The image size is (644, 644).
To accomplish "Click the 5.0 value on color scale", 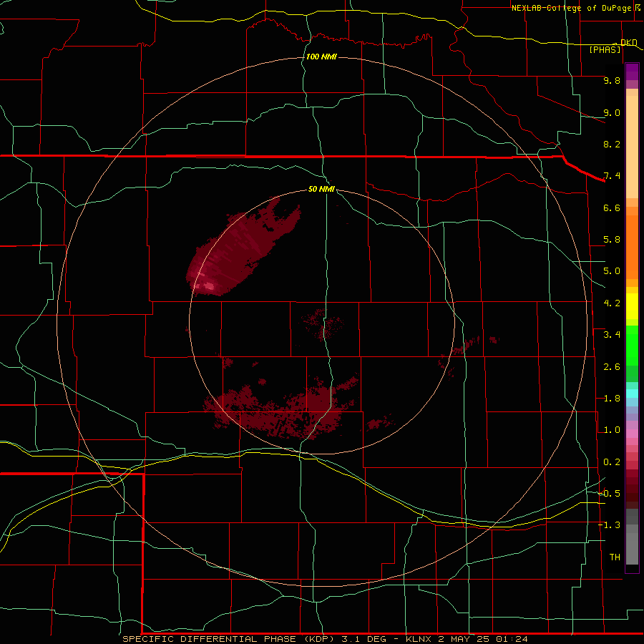I will click(x=612, y=271).
